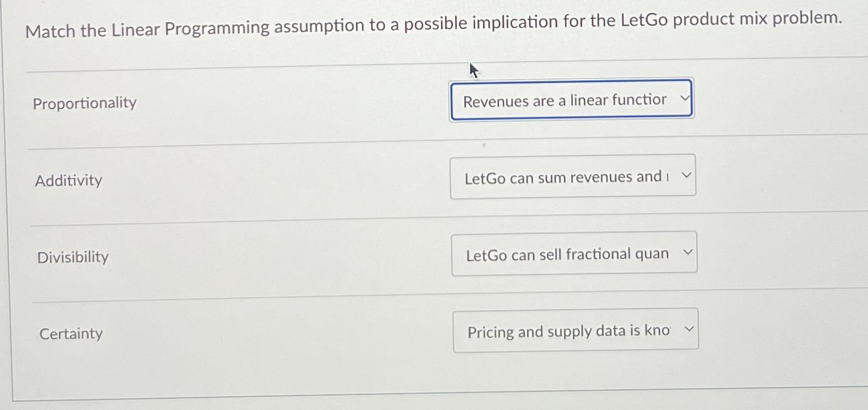868x410 pixels.
Task: Open the Certainty answer dropdown
Action: pos(575,329)
